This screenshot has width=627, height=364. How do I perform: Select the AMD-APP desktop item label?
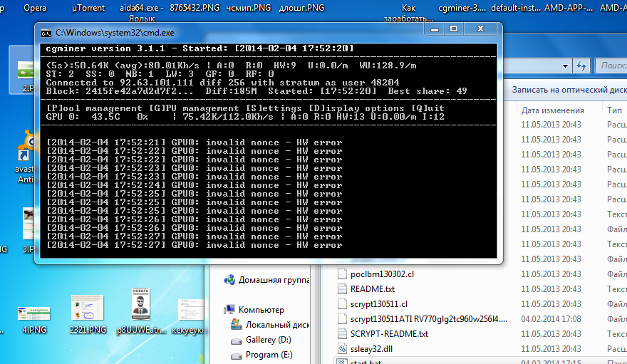569,8
